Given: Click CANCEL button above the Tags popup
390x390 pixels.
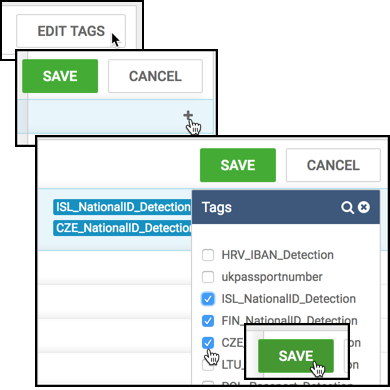Looking at the screenshot, I should tap(333, 165).
